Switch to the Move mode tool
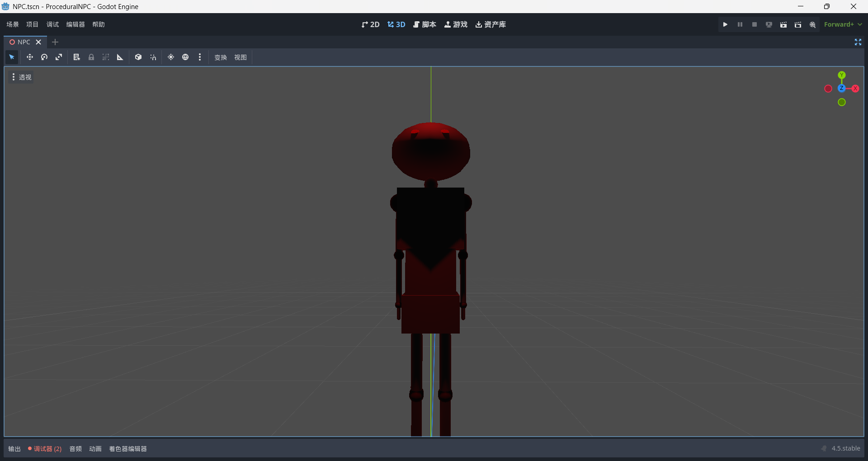 30,57
